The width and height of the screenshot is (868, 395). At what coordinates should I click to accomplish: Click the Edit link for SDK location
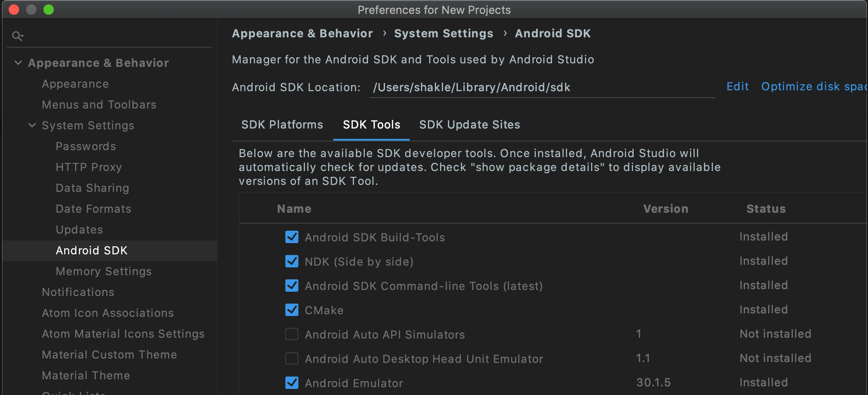737,87
